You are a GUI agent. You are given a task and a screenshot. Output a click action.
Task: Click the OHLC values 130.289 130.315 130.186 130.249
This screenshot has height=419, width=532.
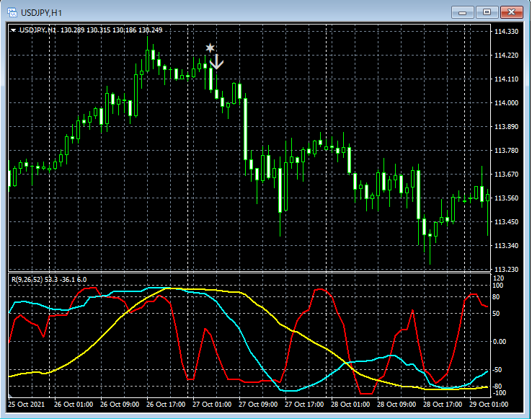click(111, 30)
